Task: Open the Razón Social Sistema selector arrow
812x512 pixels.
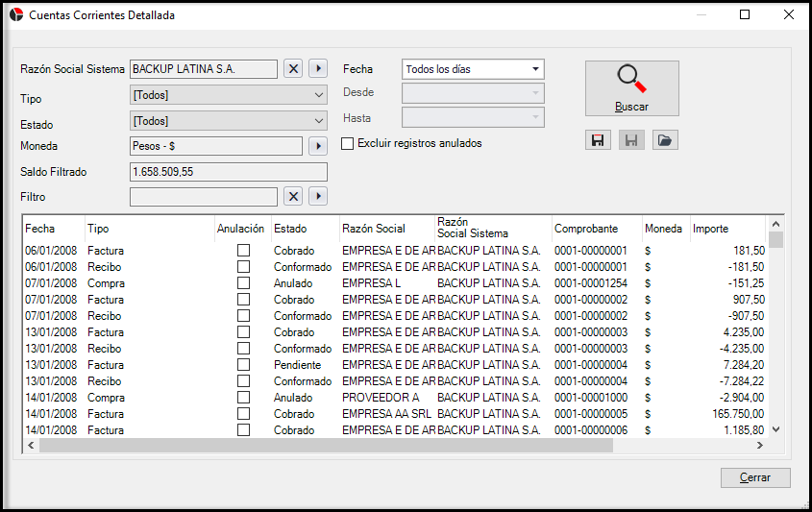Action: [318, 68]
